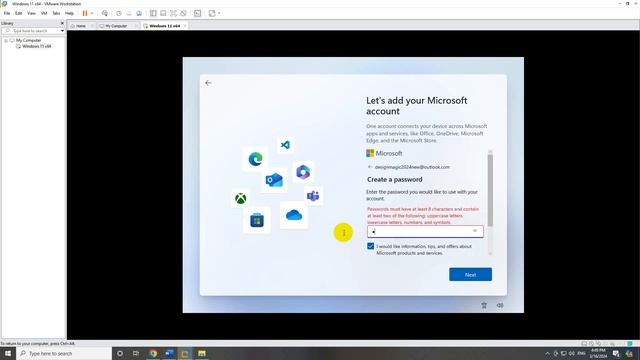This screenshot has width=640, height=360.
Task: Click the revert snapshot toolbar icon
Action: pyautogui.click(x=129, y=13)
